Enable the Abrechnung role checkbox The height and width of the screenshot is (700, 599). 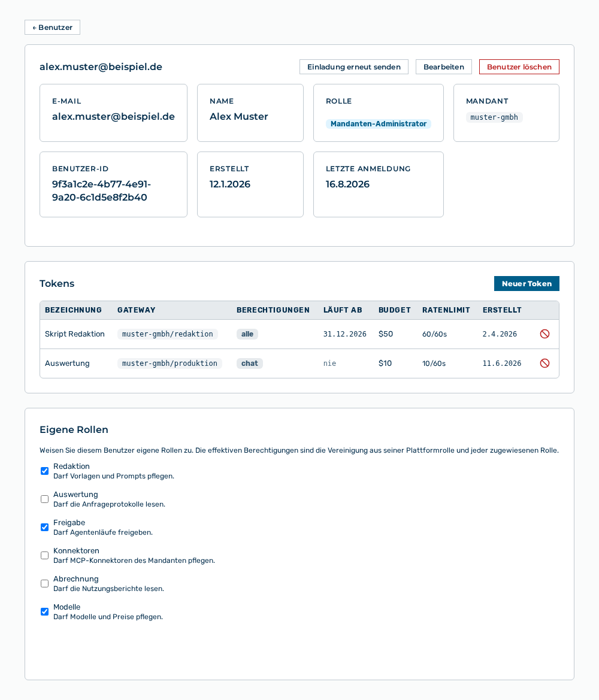point(45,583)
